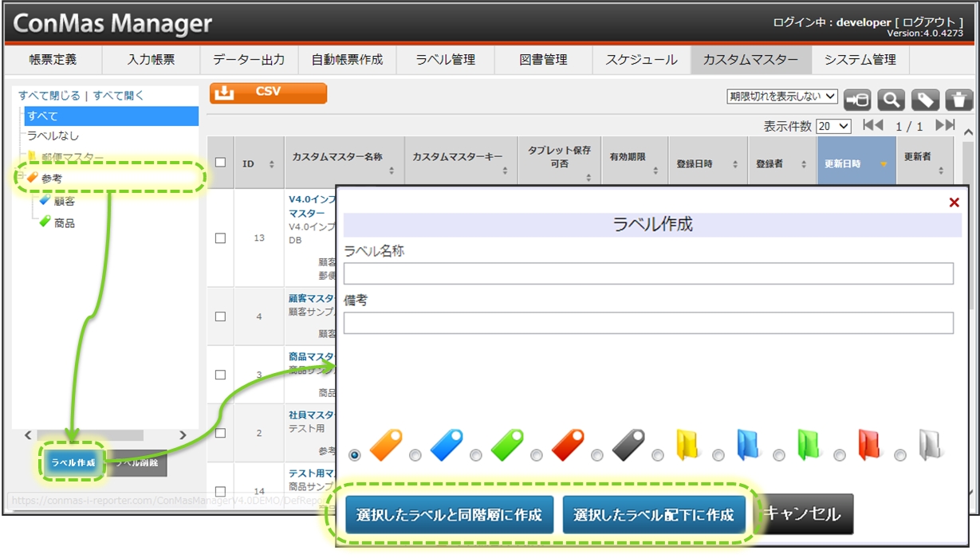This screenshot has width=980, height=558.
Task: Select the 参考 label in the tree
Action: point(52,179)
